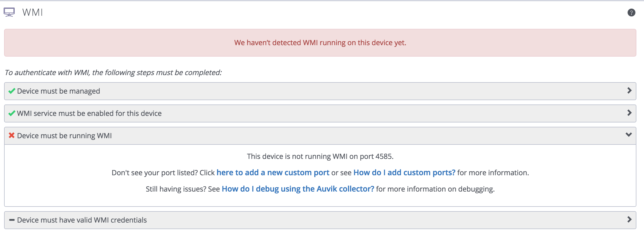Click the WMI page heading
Image resolution: width=644 pixels, height=237 pixels.
click(x=33, y=12)
